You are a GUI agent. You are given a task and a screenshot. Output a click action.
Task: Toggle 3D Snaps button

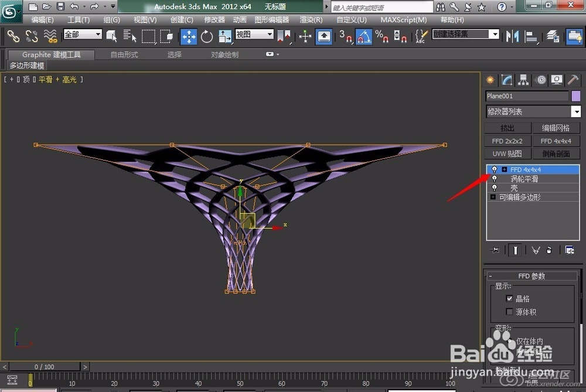pos(346,36)
